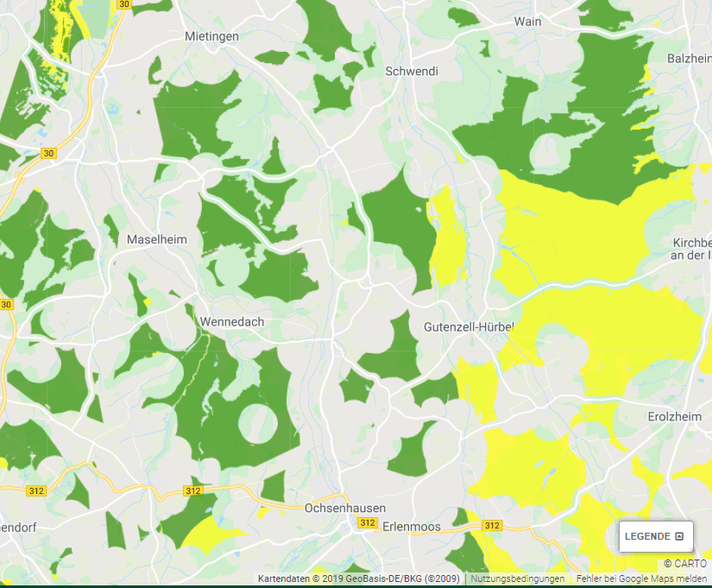Click the 312 shield right of Erlenmoos
Viewport: 712px width, 588px height.
pyautogui.click(x=492, y=525)
